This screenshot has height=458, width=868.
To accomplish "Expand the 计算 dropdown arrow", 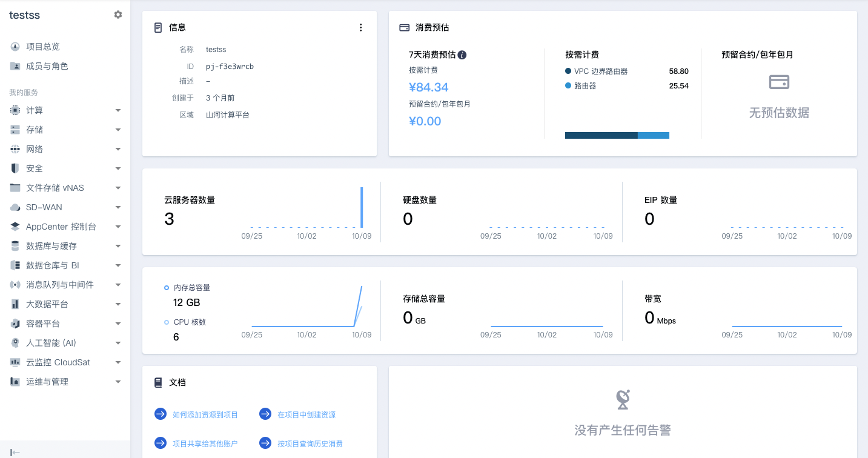I will [x=118, y=110].
